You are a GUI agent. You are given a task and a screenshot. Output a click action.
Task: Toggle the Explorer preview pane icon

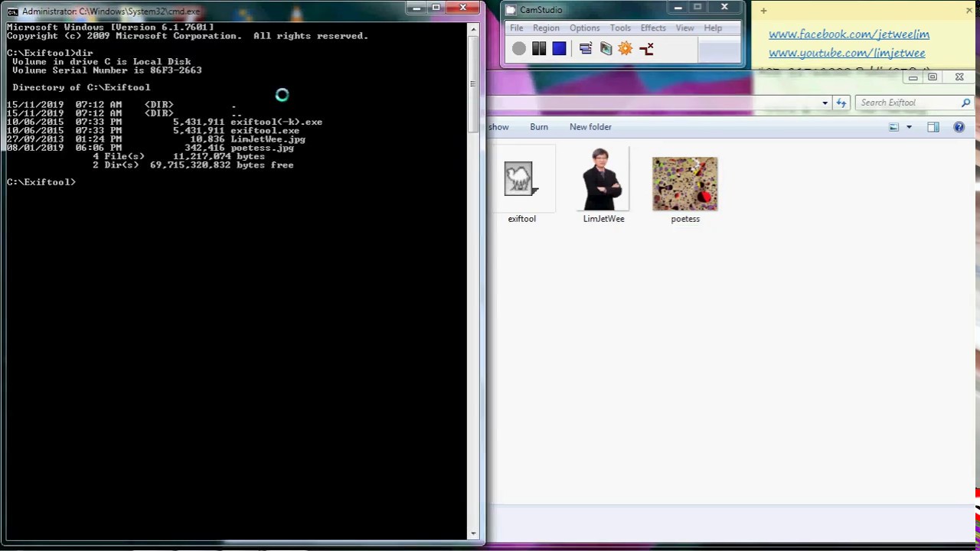pyautogui.click(x=933, y=127)
